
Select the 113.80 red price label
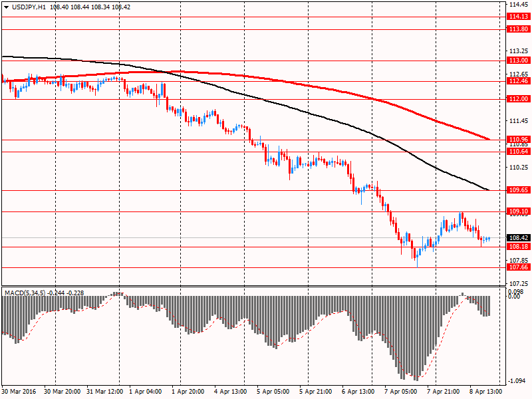click(x=519, y=29)
